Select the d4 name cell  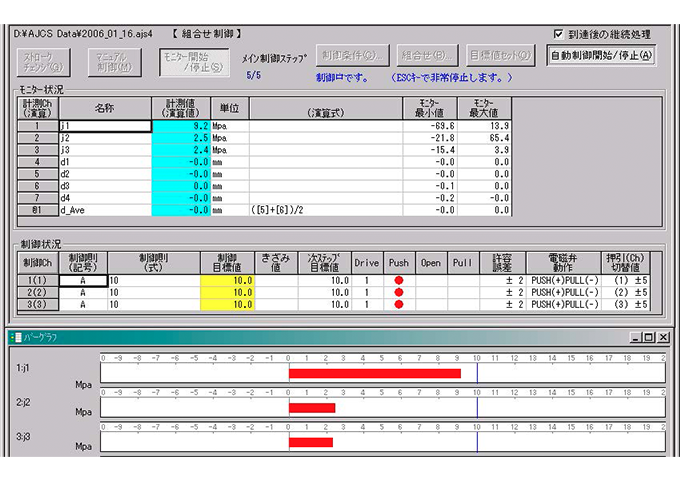point(105,198)
